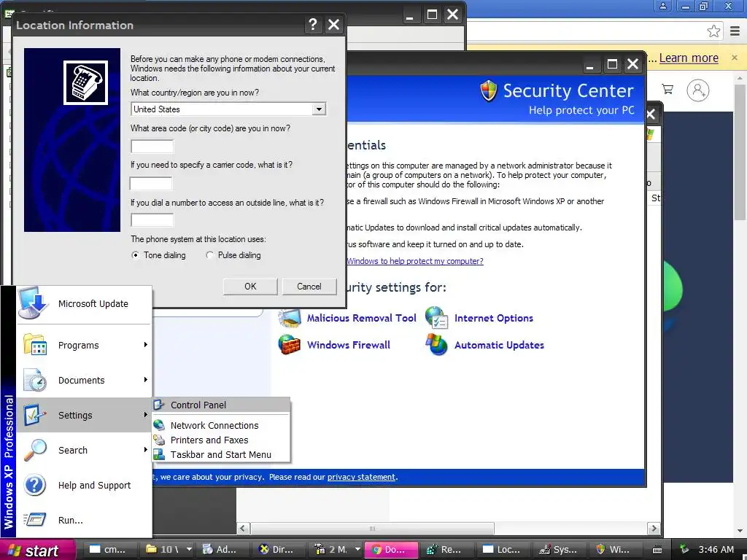Expand the Settings submenu arrow
Viewport: 747px width, 560px height.
click(x=146, y=414)
